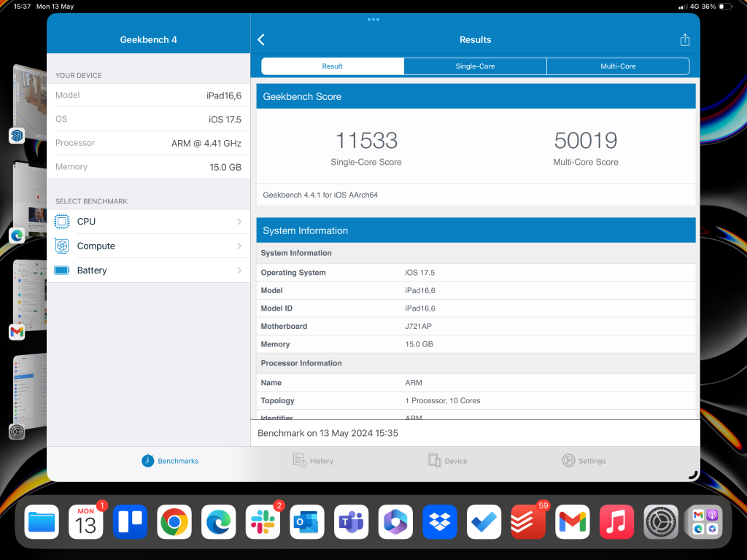The image size is (747, 560).
Task: Go back using the left chevron arrow
Action: (x=261, y=40)
